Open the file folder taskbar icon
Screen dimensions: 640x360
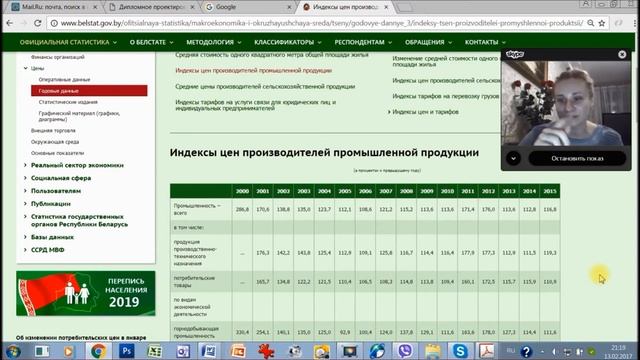pos(433,351)
